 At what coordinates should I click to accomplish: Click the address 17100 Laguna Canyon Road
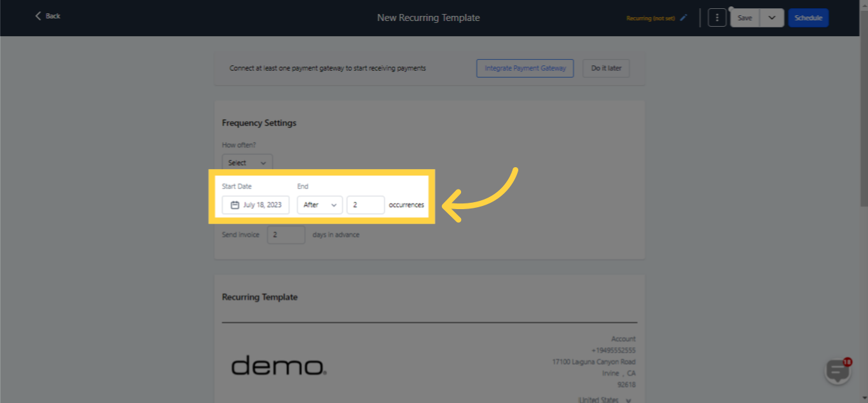point(594,362)
